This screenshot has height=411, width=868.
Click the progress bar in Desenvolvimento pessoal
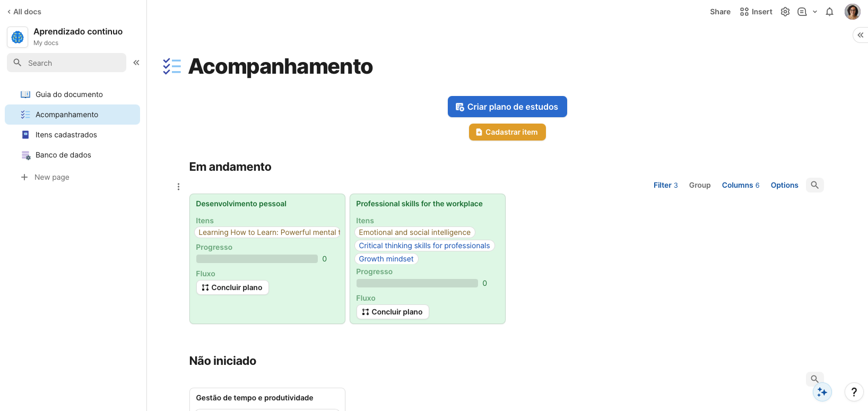pyautogui.click(x=257, y=259)
